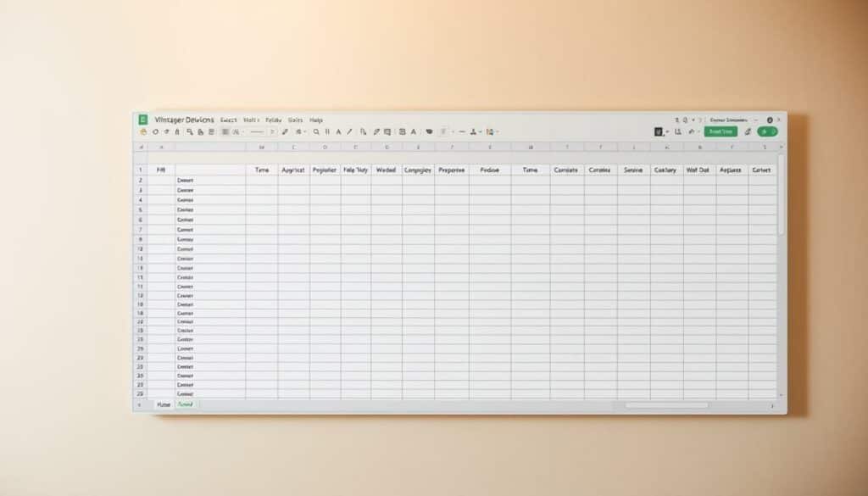Select the row 6 header number
Screen dimensions: 868x496
point(141,220)
